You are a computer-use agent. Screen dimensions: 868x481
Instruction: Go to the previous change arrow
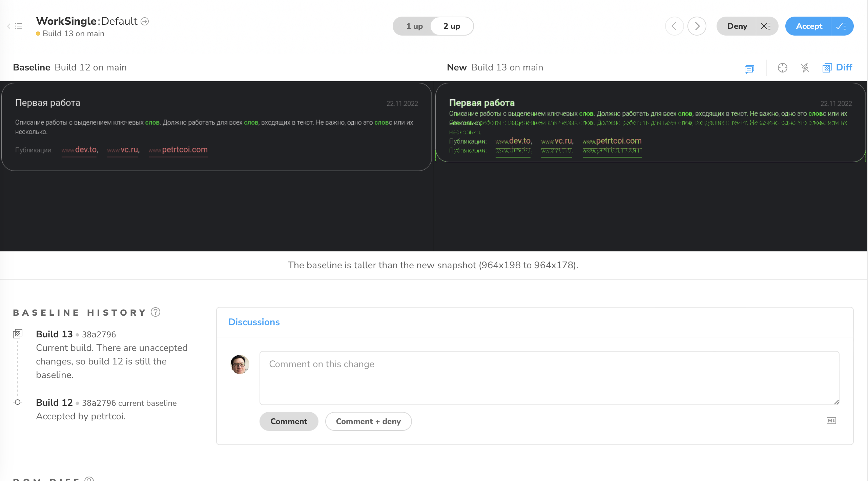pos(674,26)
